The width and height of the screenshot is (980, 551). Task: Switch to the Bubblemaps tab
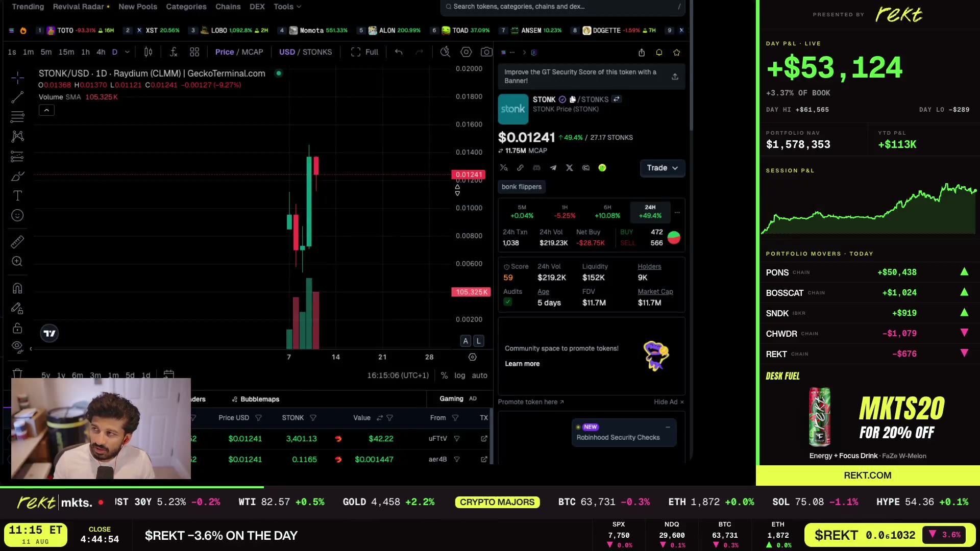click(x=256, y=399)
